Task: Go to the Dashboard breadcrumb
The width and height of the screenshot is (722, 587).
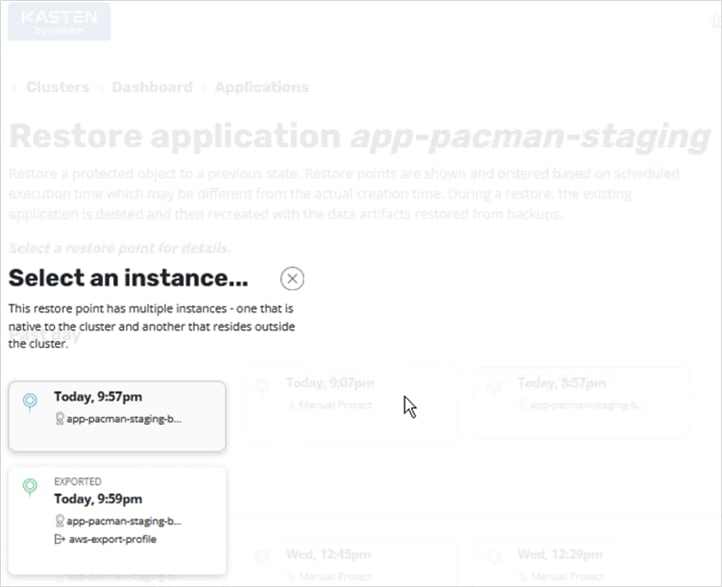Action: point(152,87)
